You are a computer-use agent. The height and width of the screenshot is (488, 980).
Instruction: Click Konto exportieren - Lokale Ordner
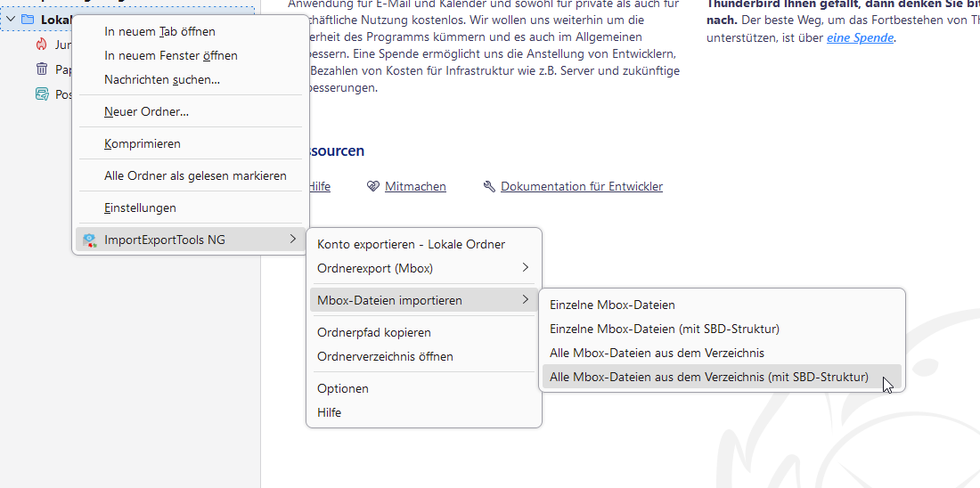pyautogui.click(x=411, y=244)
